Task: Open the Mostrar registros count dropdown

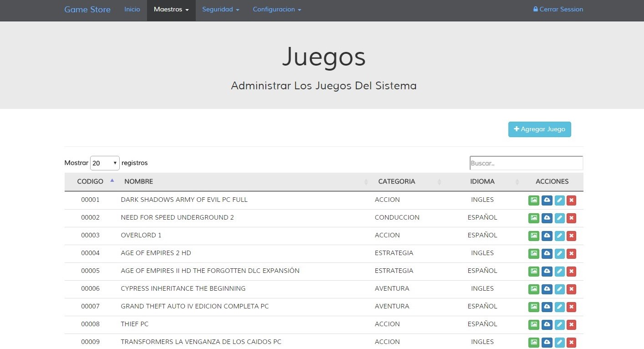Action: tap(105, 163)
